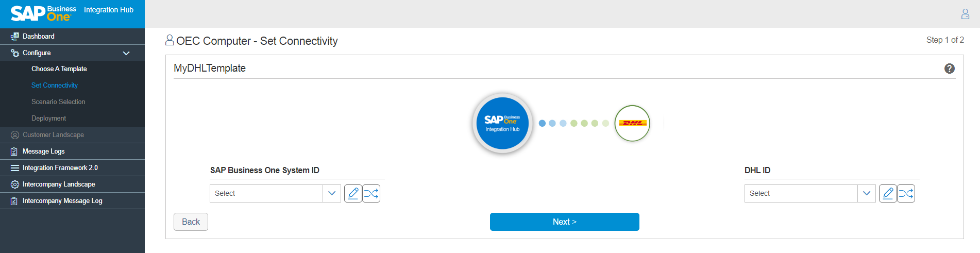Open Intercompany Landscape in sidebar
This screenshot has height=253, width=980.
[x=59, y=184]
